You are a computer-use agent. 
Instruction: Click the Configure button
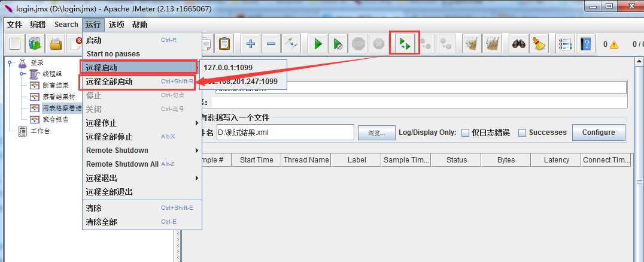[599, 132]
